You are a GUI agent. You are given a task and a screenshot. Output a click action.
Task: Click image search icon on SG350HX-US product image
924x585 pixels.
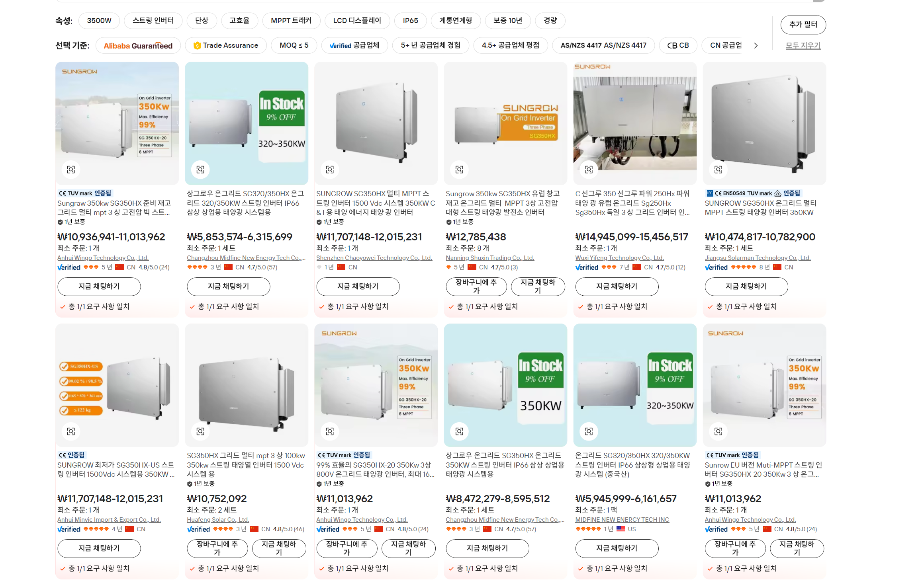tap(71, 431)
